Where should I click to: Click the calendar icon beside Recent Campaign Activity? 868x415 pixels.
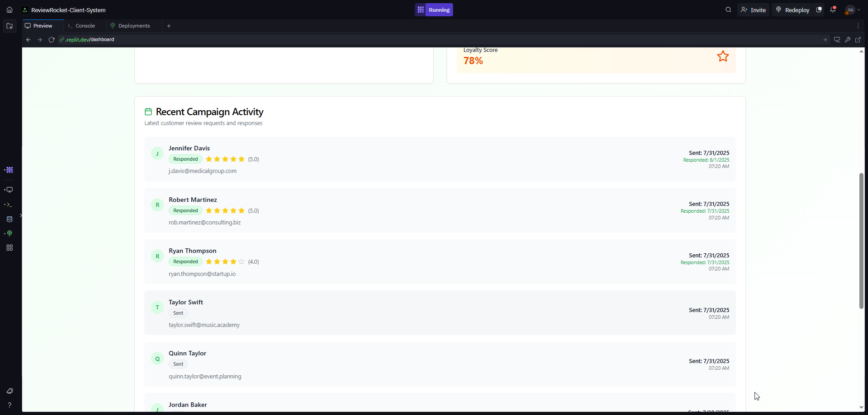[x=148, y=112]
